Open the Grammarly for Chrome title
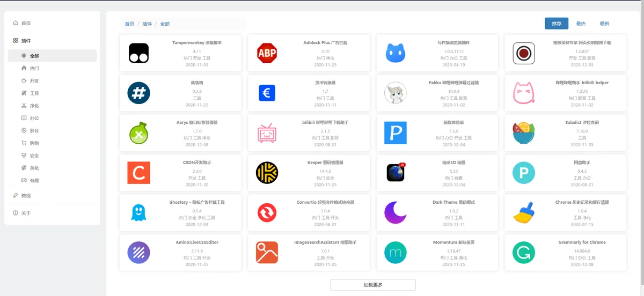644x296 pixels. point(582,242)
